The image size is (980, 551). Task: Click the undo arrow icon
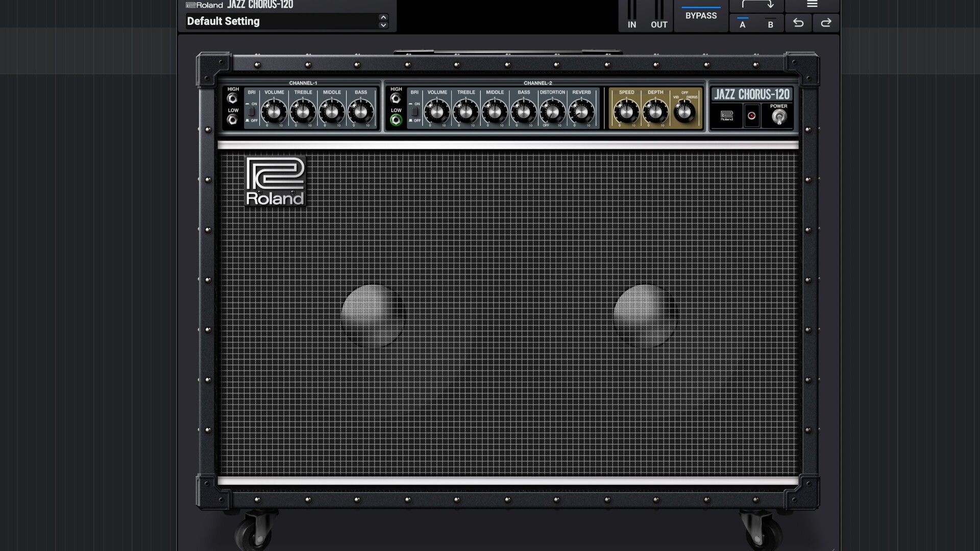click(798, 23)
